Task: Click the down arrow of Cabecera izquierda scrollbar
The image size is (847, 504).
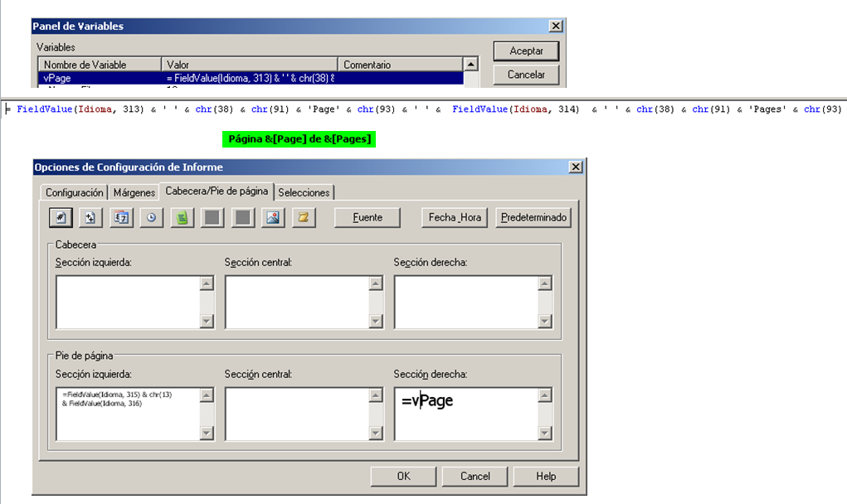Action: (207, 321)
